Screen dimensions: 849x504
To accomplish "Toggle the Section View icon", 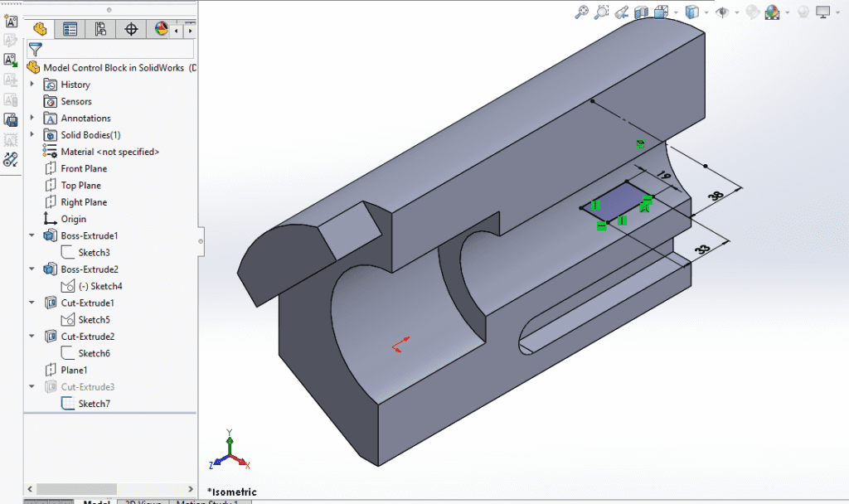I will pos(641,12).
